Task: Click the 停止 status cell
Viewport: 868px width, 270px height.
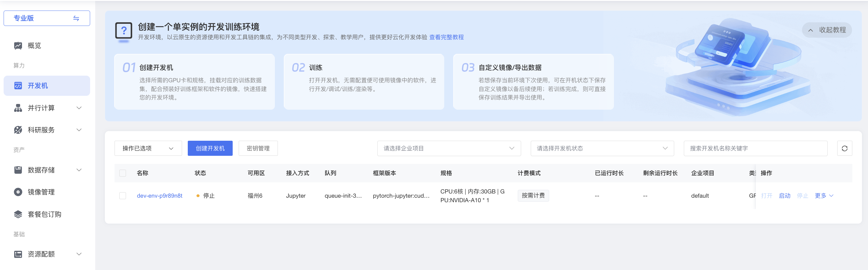Action: point(206,196)
